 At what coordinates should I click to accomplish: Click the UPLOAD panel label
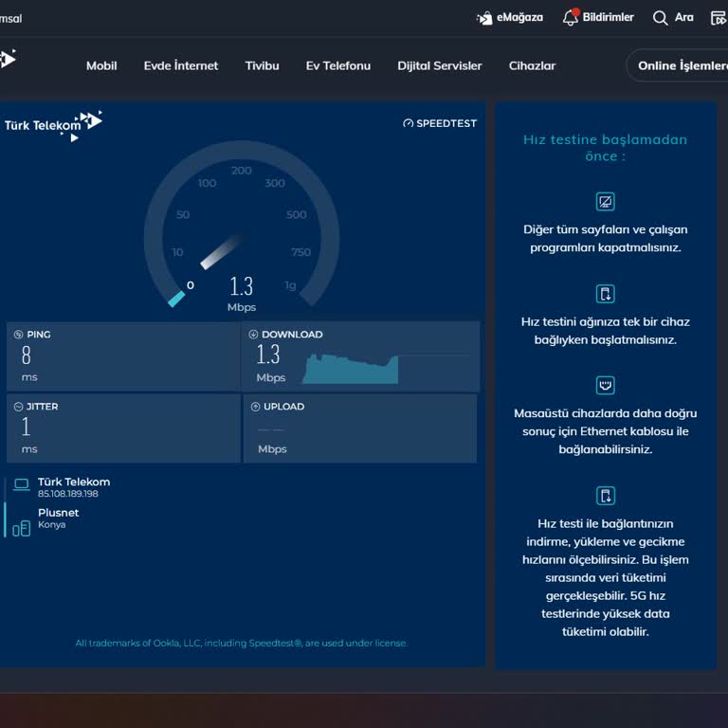[283, 407]
